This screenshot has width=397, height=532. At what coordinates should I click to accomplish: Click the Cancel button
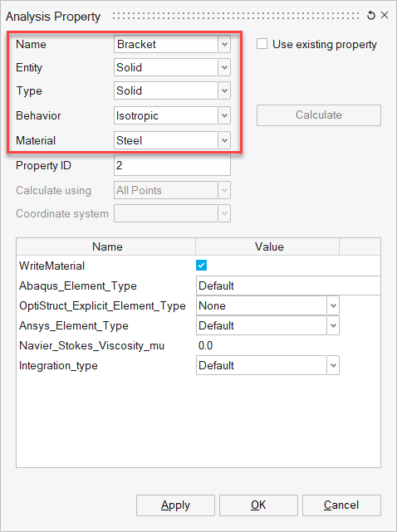pyautogui.click(x=341, y=505)
